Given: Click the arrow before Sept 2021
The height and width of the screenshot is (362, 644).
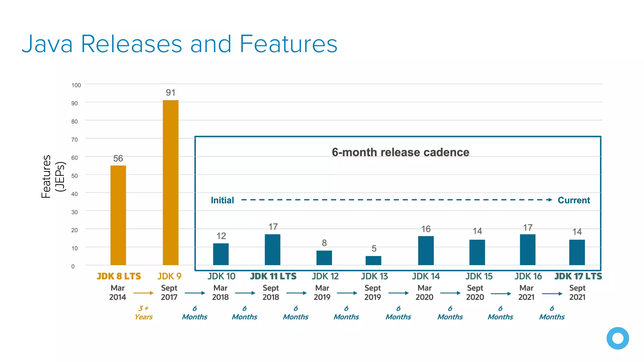Looking at the screenshot, I should tap(552, 293).
